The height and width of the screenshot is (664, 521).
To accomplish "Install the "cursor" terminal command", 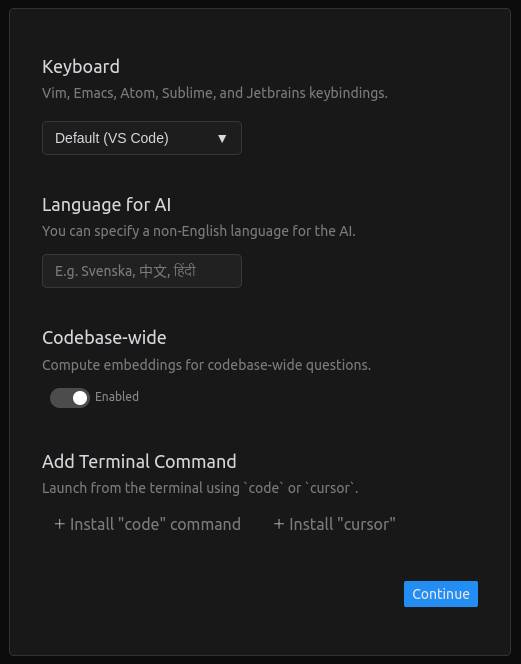I will tap(335, 524).
